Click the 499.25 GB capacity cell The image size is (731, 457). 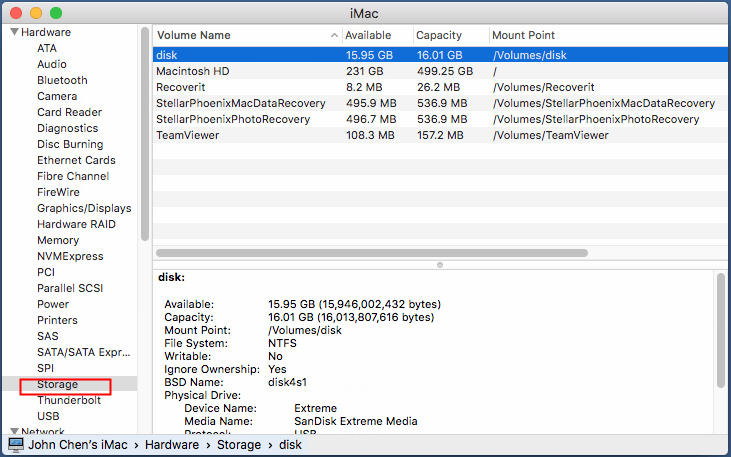(445, 71)
